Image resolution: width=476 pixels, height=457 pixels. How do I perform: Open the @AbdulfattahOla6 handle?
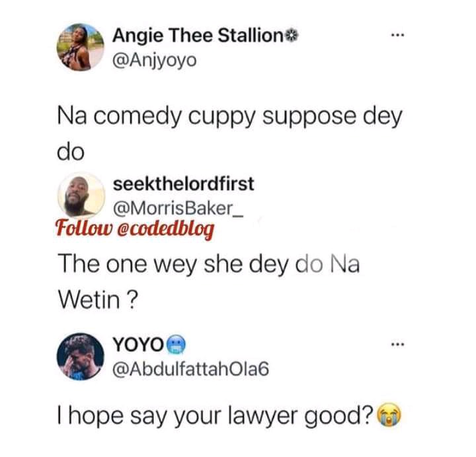(190, 369)
